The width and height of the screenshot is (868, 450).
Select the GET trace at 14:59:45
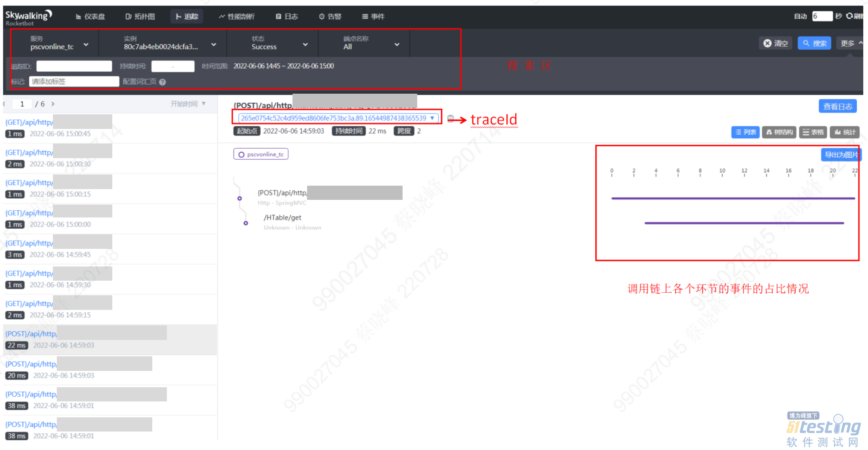pos(110,249)
